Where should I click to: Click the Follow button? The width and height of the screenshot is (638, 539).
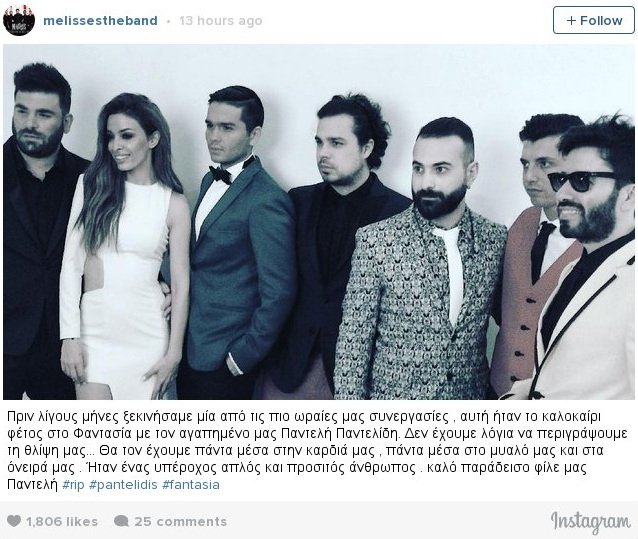point(594,20)
